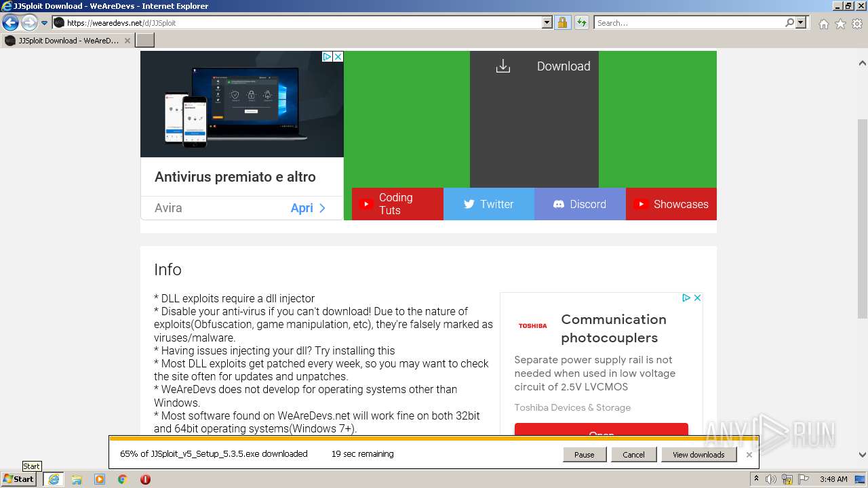This screenshot has width=868, height=488.
Task: Open the network tray icon
Action: [x=787, y=479]
